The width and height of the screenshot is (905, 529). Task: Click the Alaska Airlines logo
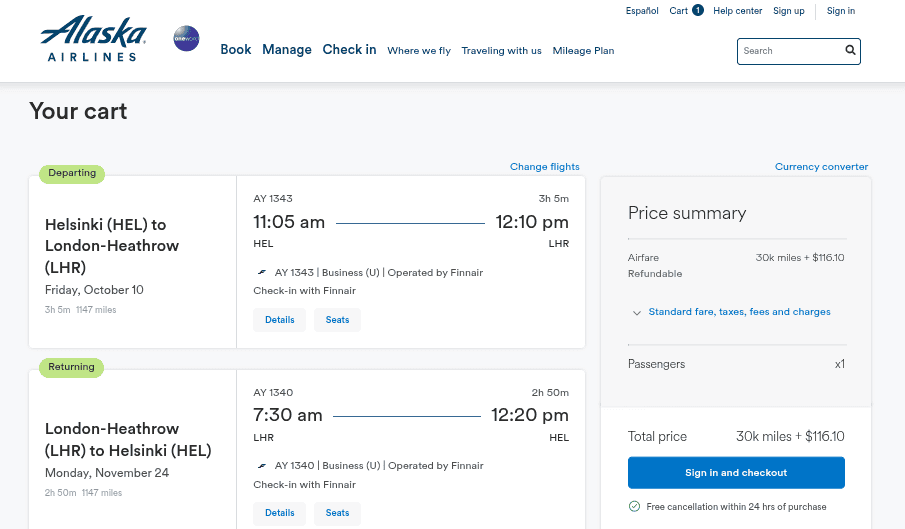pos(94,39)
